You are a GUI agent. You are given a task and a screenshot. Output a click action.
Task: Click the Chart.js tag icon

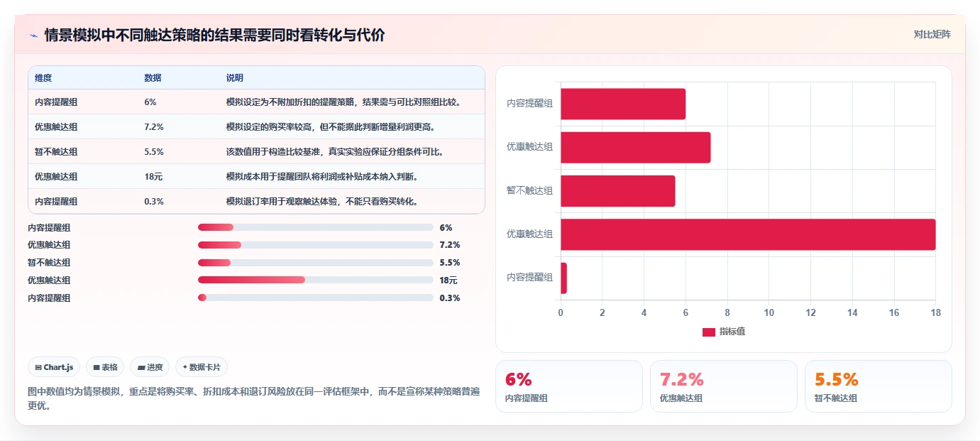tap(38, 367)
